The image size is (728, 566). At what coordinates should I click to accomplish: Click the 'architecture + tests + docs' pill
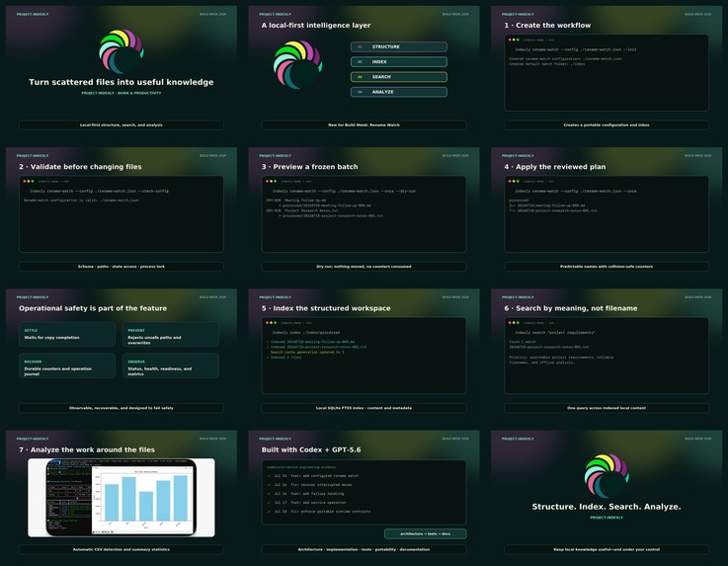pyautogui.click(x=426, y=533)
